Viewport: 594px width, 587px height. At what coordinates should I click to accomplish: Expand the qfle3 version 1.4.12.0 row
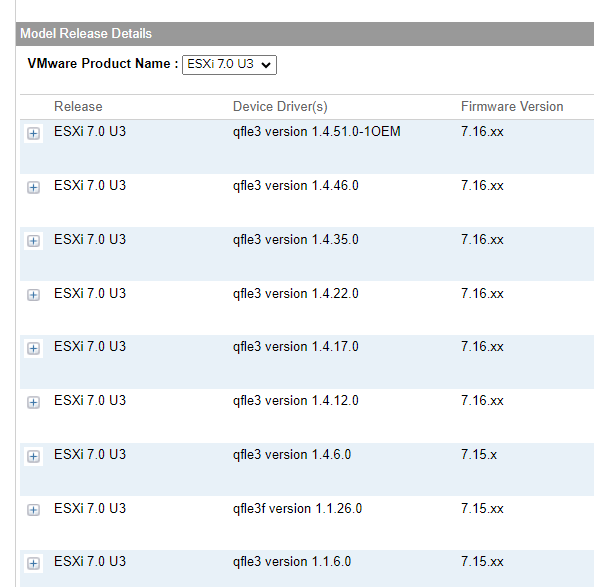33,402
